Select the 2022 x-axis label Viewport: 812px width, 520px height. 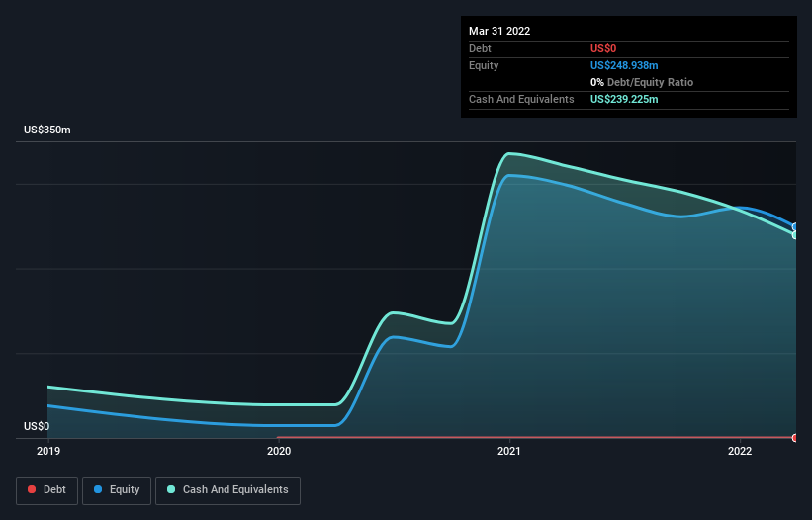[x=740, y=451]
